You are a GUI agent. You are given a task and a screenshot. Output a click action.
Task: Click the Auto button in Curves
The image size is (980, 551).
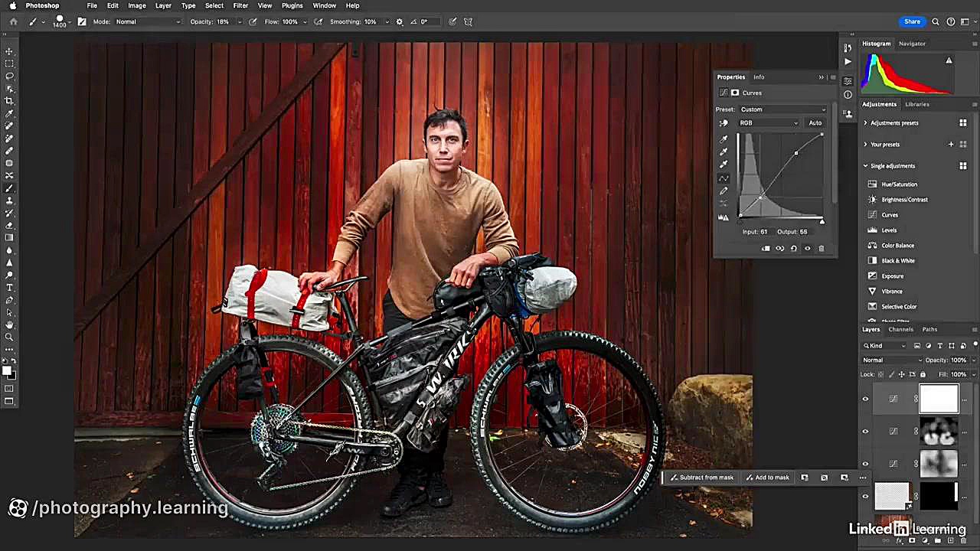[x=815, y=123]
